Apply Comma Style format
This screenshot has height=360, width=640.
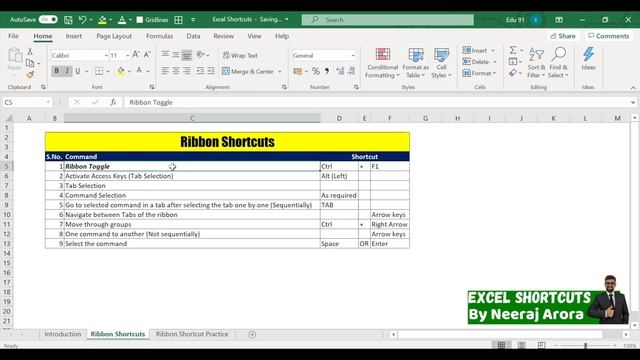coord(327,71)
